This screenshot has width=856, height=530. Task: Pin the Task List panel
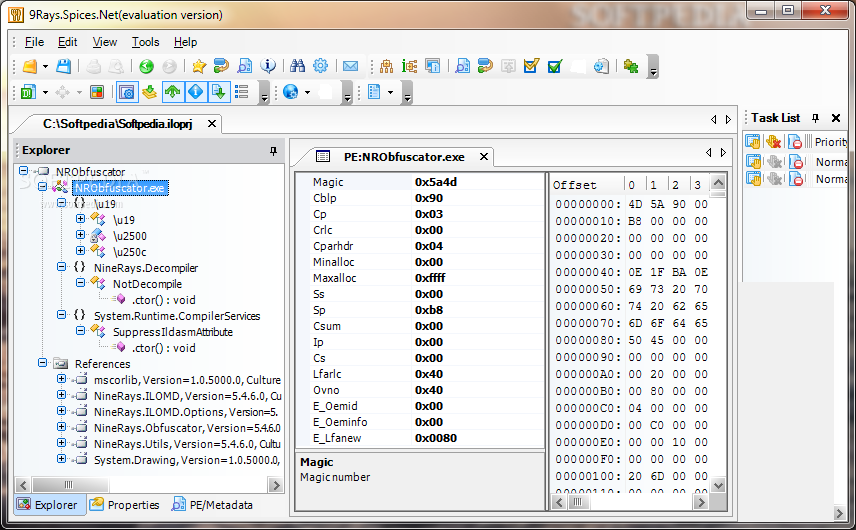[x=816, y=118]
